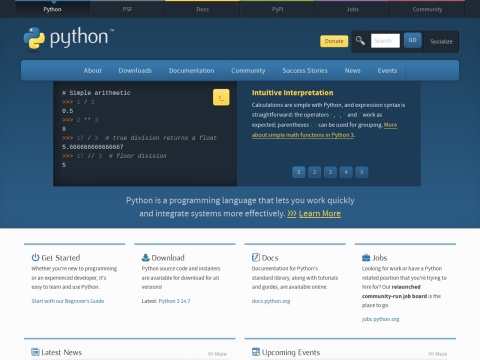The height and width of the screenshot is (360, 480).
Task: Select slide 1 in the carousel
Action: point(299,172)
